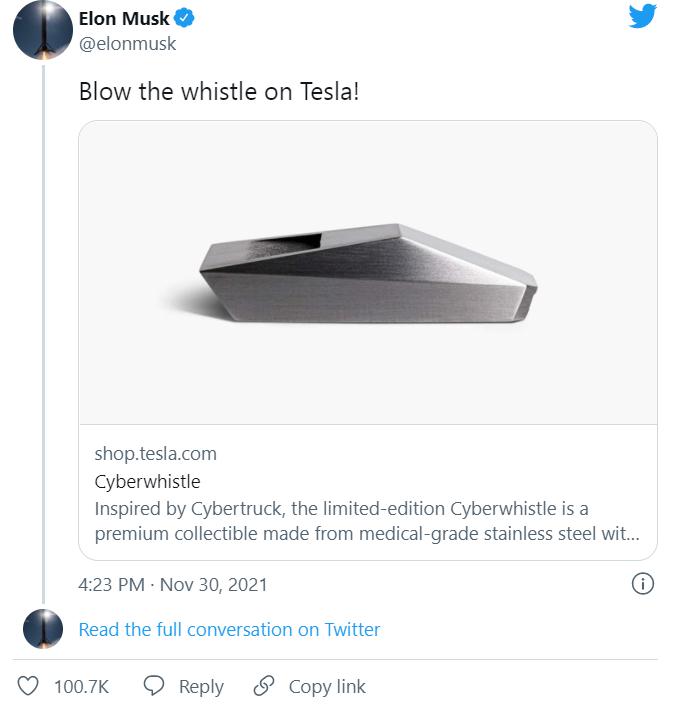Image resolution: width=679 pixels, height=710 pixels.
Task: Click the Twitter bird logo icon
Action: click(x=642, y=17)
